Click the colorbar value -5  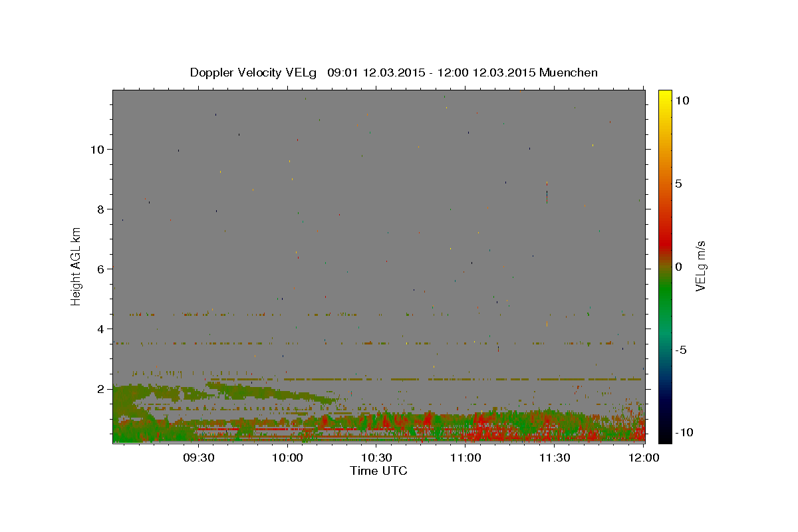click(x=680, y=350)
